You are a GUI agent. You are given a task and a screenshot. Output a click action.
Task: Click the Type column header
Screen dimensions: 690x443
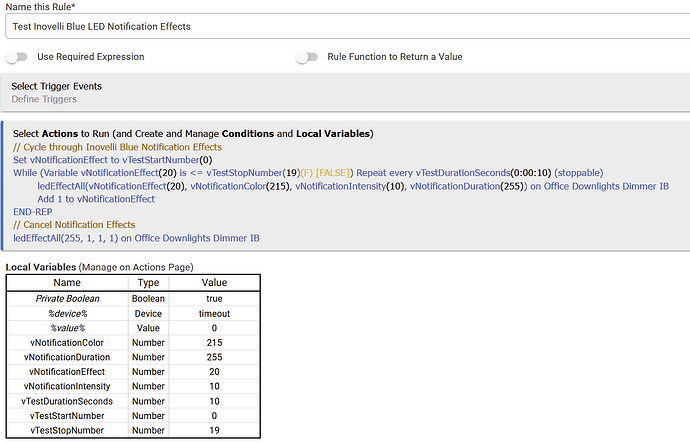pyautogui.click(x=148, y=283)
